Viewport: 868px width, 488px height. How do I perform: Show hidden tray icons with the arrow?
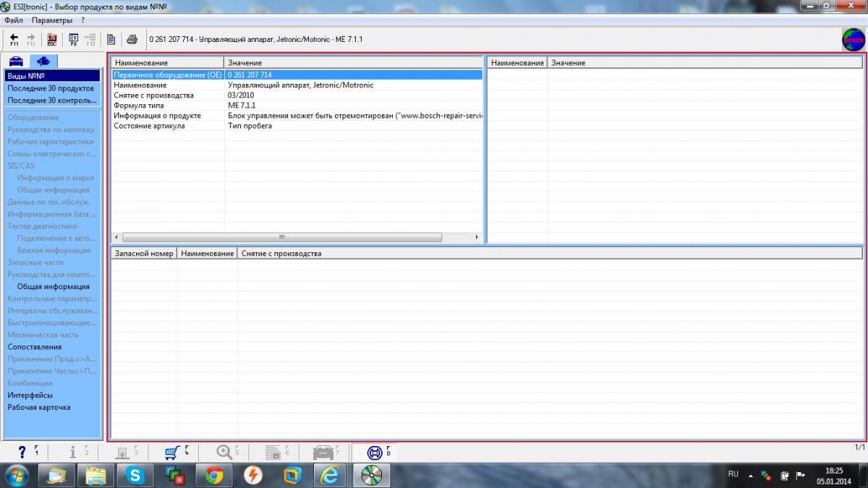[751, 475]
